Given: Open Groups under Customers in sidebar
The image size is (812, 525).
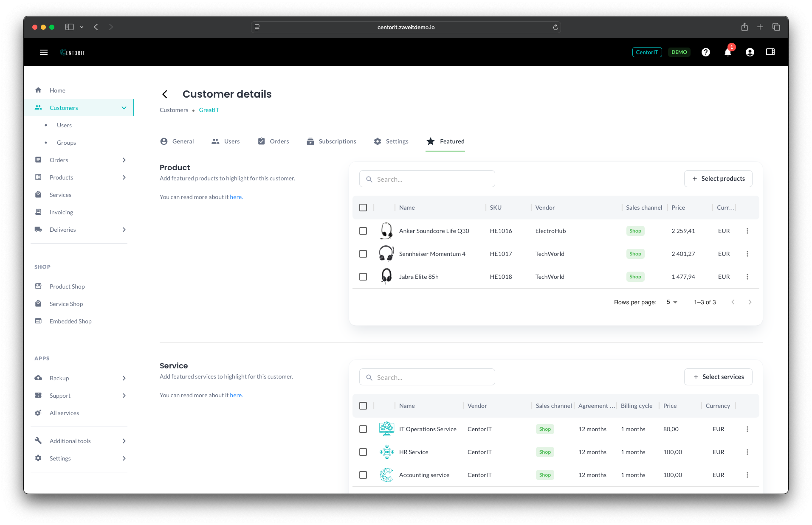Looking at the screenshot, I should [66, 143].
